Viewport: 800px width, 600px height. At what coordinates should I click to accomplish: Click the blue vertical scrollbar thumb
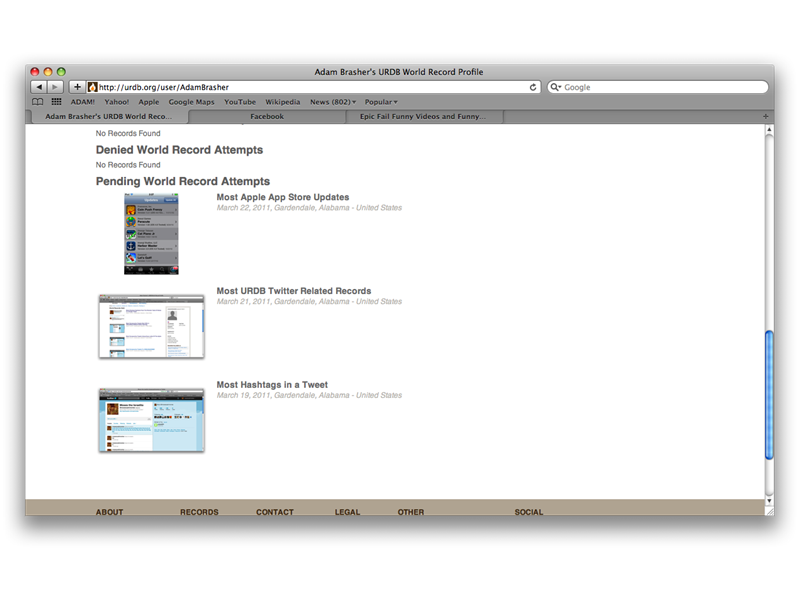tap(769, 395)
